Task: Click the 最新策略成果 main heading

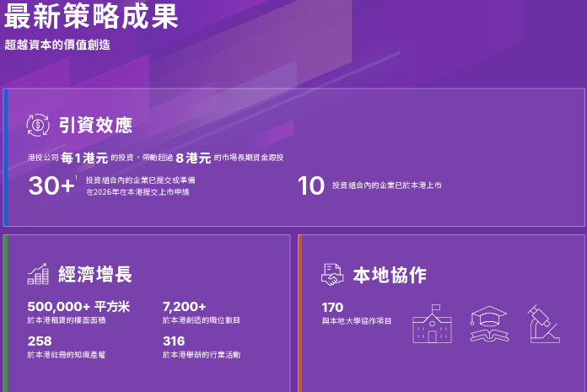Action: pyautogui.click(x=91, y=17)
